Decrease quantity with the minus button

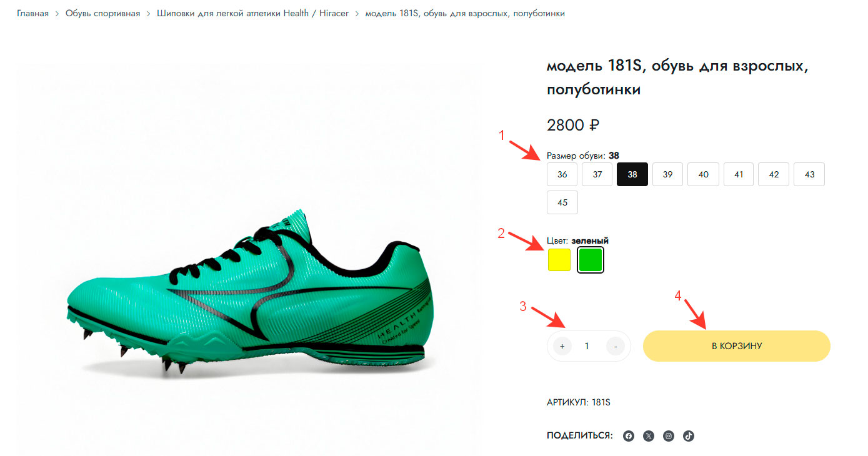616,346
